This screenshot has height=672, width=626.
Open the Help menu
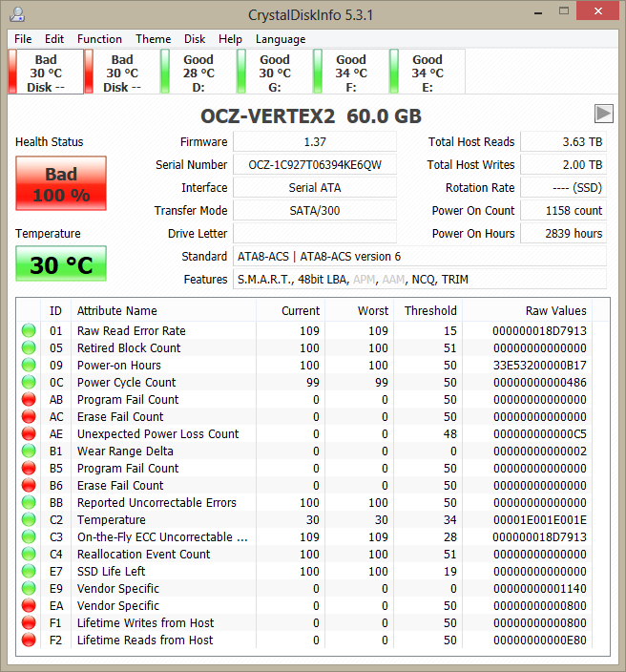[230, 39]
